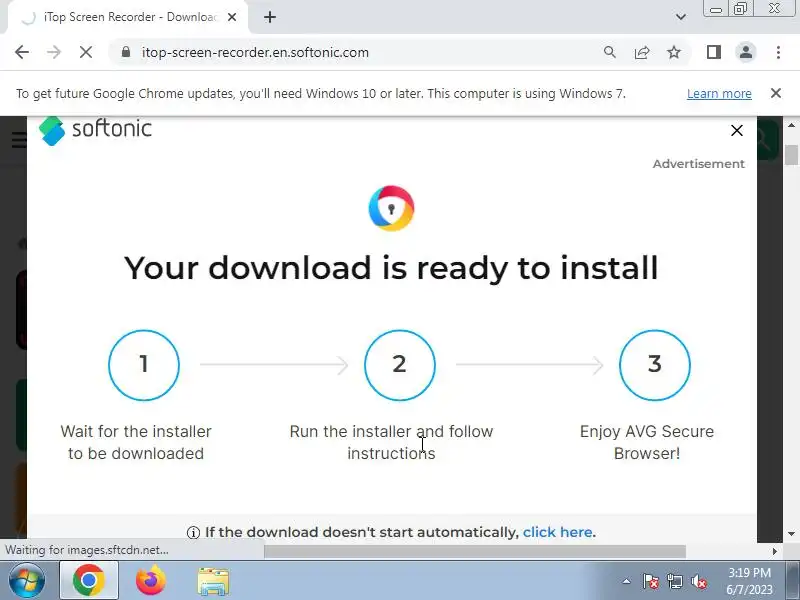Click the AVG Secure Browser logo

coord(391,208)
